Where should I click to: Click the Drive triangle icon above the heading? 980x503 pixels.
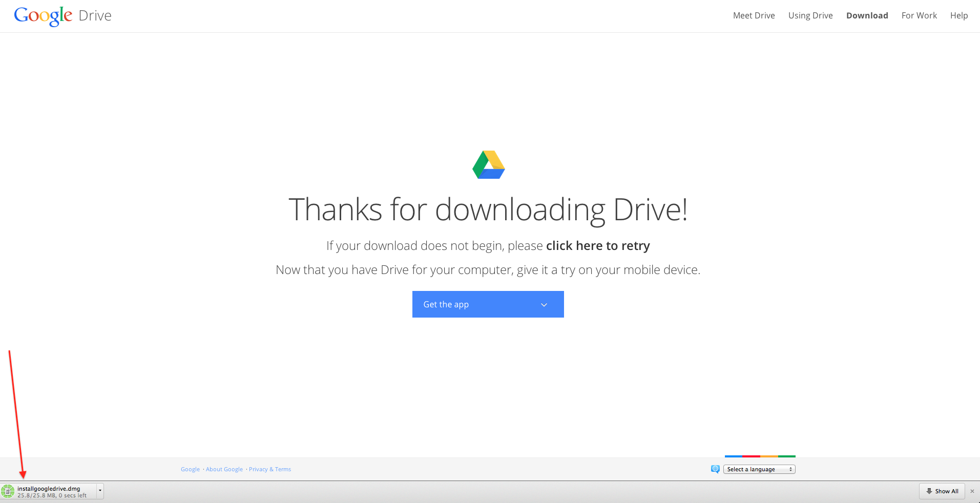[x=488, y=164]
